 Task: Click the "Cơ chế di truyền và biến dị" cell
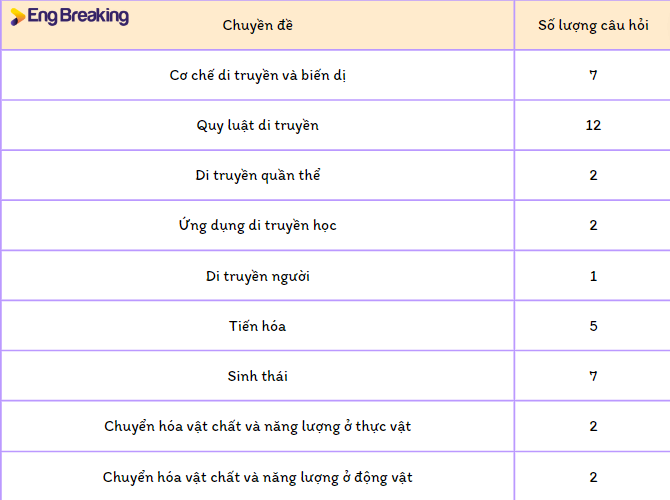click(258, 75)
